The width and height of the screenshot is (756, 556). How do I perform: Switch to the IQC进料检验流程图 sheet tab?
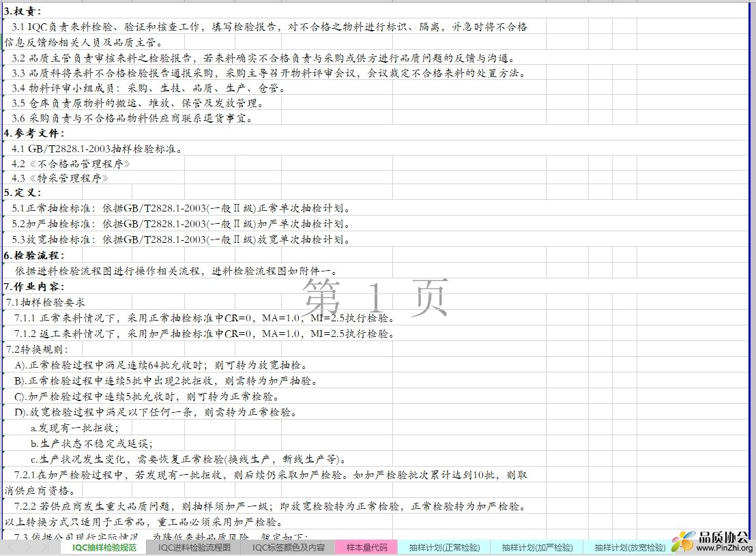coord(194,548)
